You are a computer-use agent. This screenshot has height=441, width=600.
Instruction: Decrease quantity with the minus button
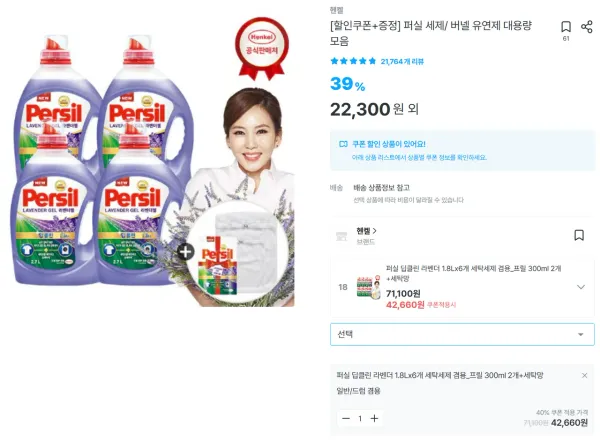[346, 418]
